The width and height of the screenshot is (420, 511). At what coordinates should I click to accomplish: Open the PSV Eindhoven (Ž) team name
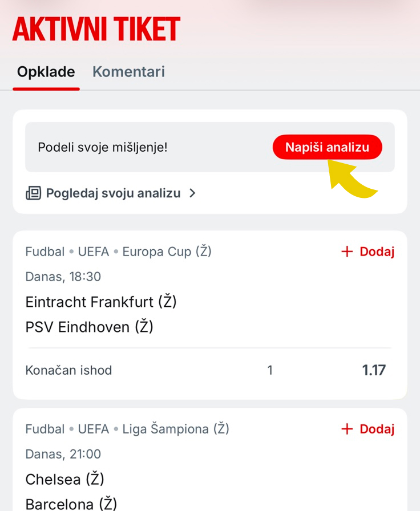90,327
